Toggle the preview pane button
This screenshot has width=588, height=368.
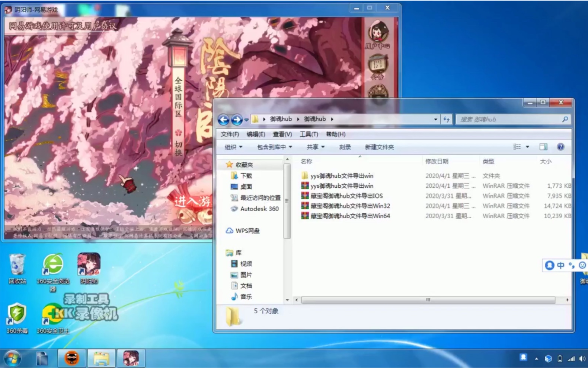[543, 147]
